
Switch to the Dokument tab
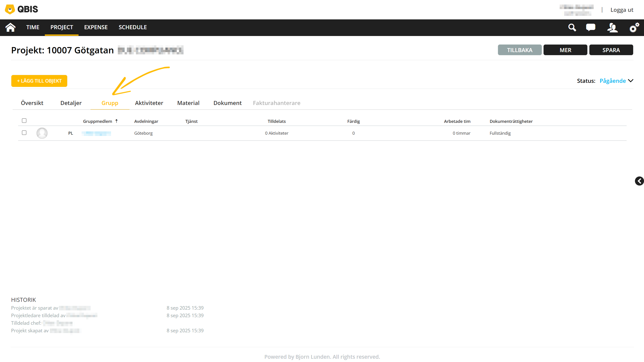click(x=227, y=103)
